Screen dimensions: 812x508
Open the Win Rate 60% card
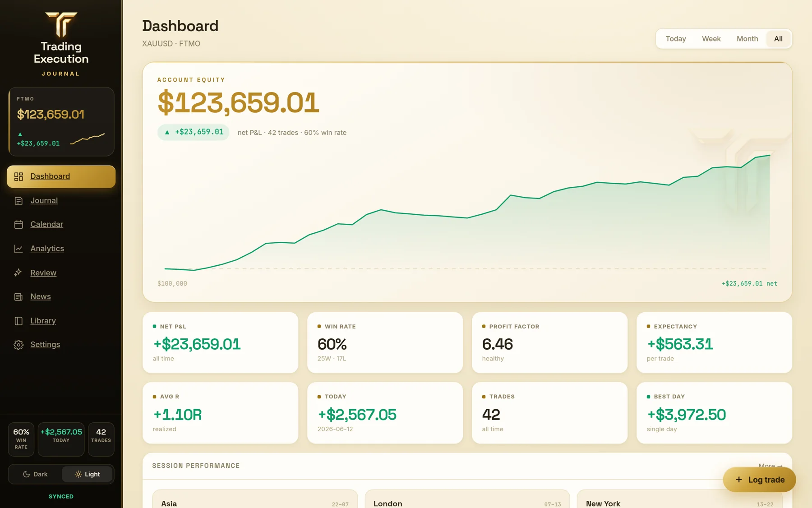[385, 343]
